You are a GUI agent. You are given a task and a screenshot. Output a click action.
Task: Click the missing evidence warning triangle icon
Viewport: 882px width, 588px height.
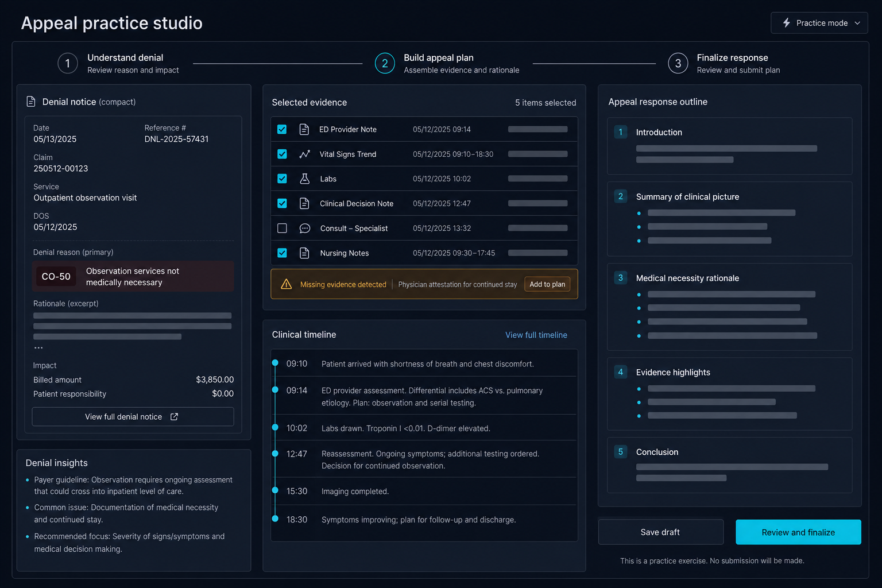(x=286, y=284)
